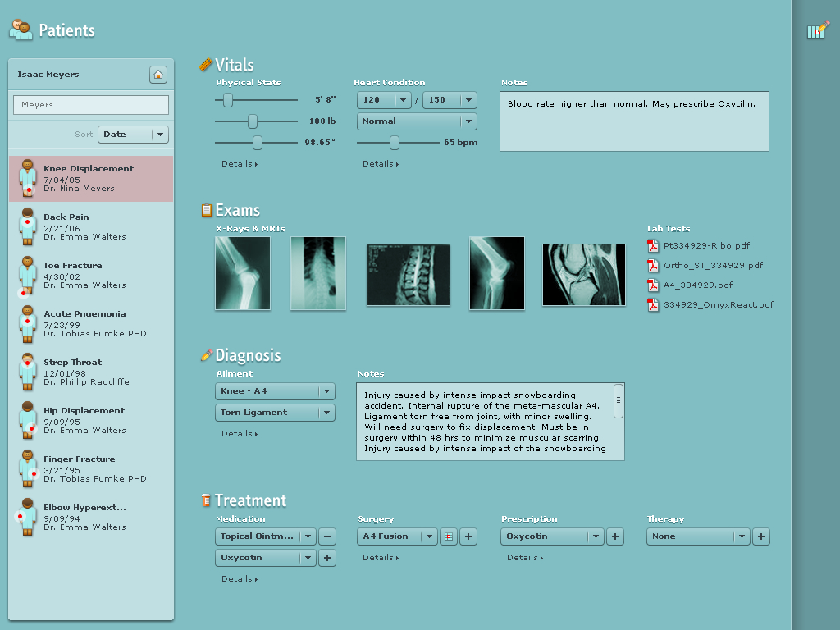Remove Topical Ointment medication with minus button
The width and height of the screenshot is (840, 630).
(326, 536)
